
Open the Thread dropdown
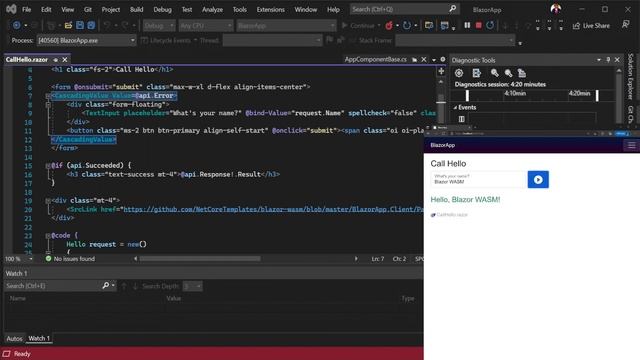(x=272, y=40)
